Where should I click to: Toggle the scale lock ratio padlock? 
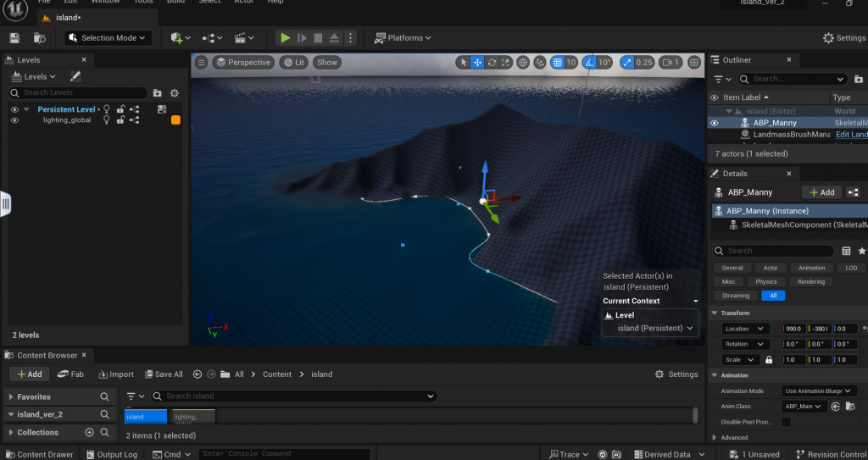pos(768,360)
